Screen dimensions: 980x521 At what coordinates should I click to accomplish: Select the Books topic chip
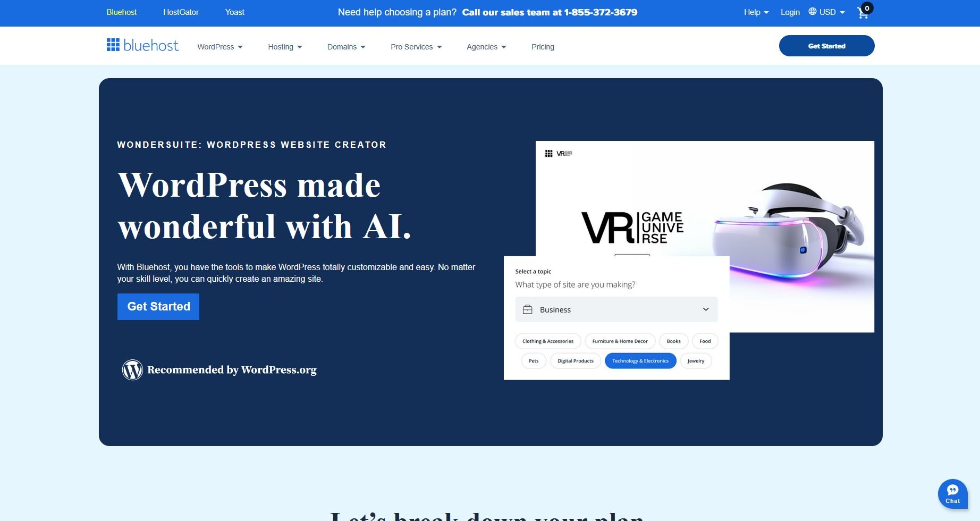[674, 341]
